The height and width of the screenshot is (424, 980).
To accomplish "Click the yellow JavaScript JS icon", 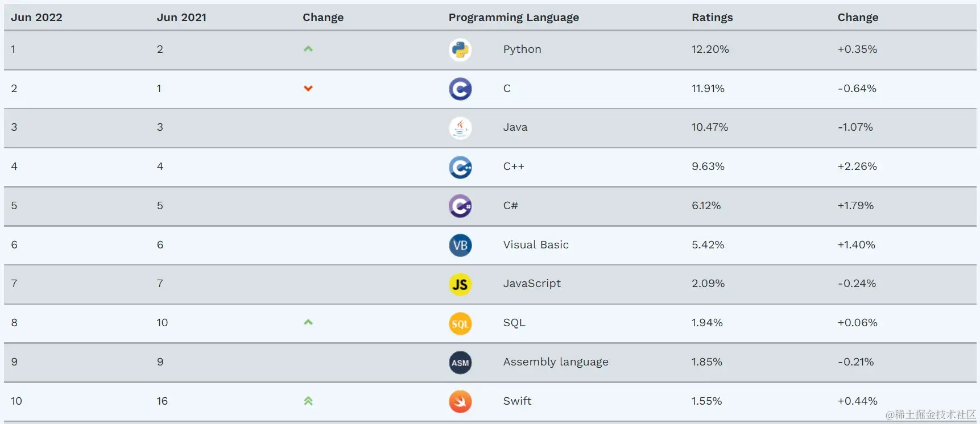I will tap(460, 284).
